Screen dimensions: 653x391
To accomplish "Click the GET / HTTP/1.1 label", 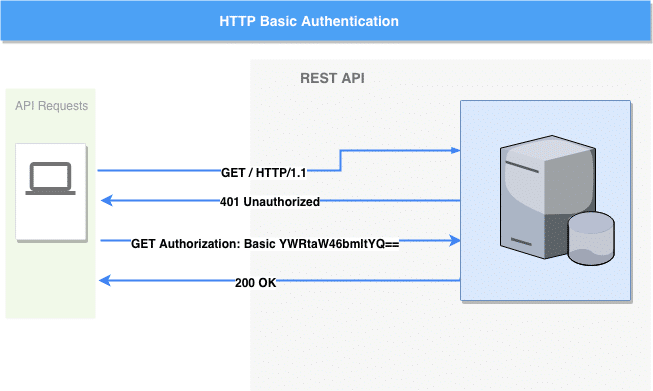I will pyautogui.click(x=264, y=172).
